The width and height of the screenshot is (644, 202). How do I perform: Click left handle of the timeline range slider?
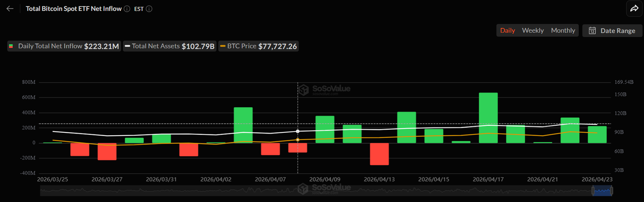pyautogui.click(x=593, y=190)
